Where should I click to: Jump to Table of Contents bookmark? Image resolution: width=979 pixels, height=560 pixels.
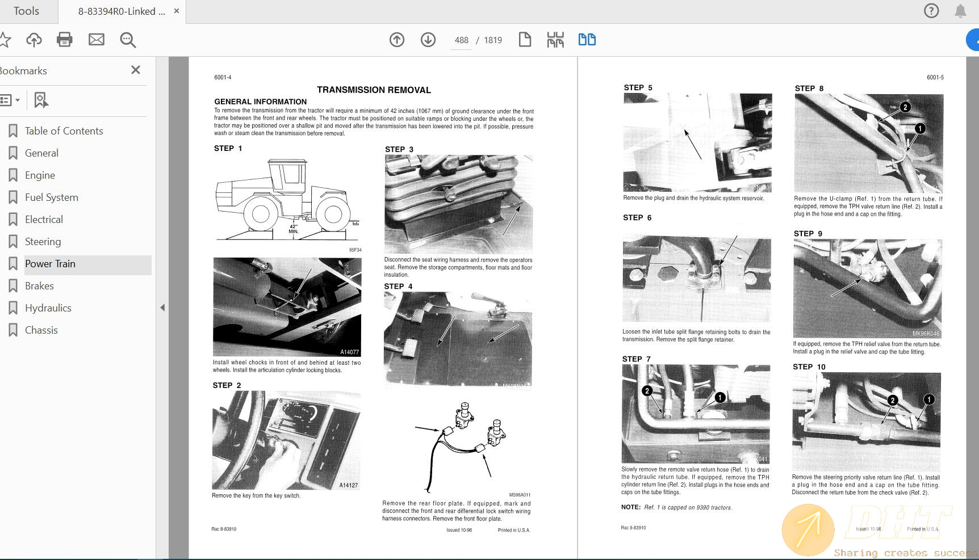[x=64, y=131]
